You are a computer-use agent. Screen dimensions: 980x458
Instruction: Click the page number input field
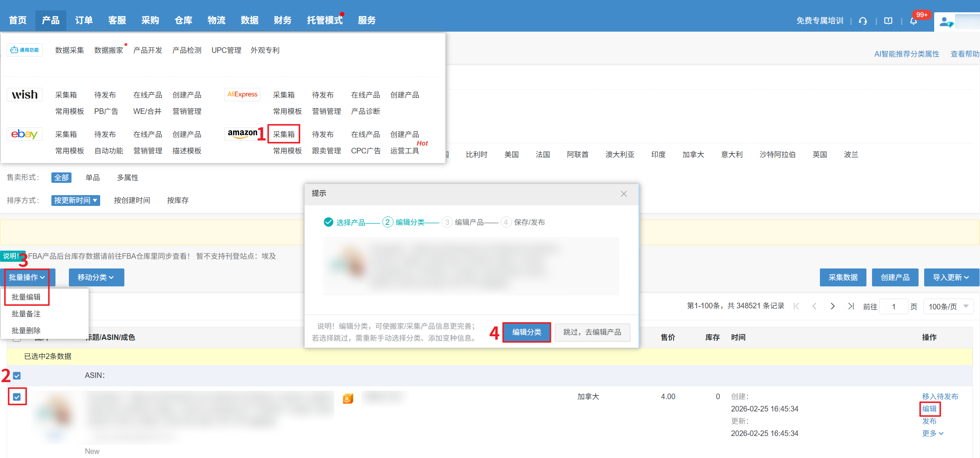(894, 306)
